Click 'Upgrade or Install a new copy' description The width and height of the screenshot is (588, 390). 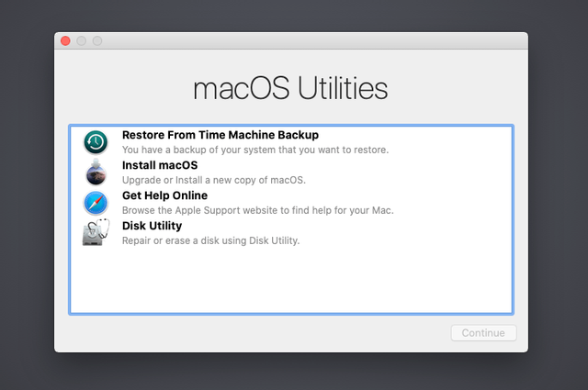click(x=214, y=180)
